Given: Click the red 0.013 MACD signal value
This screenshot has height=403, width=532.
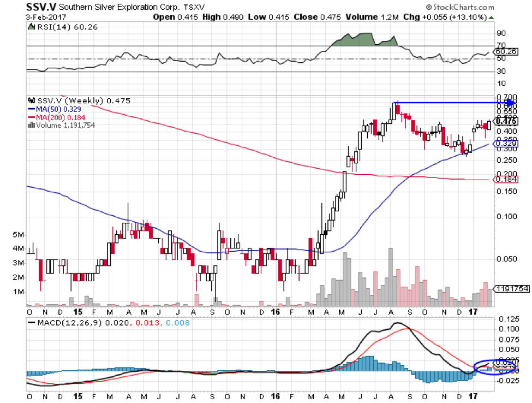Looking at the screenshot, I should [147, 323].
